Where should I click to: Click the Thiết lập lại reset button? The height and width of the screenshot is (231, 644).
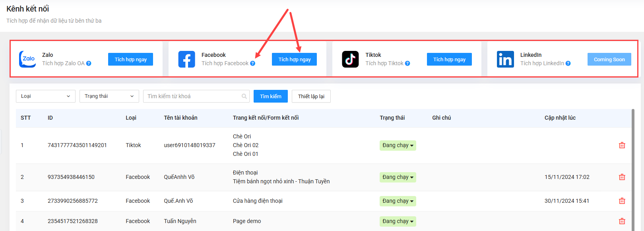tap(311, 96)
